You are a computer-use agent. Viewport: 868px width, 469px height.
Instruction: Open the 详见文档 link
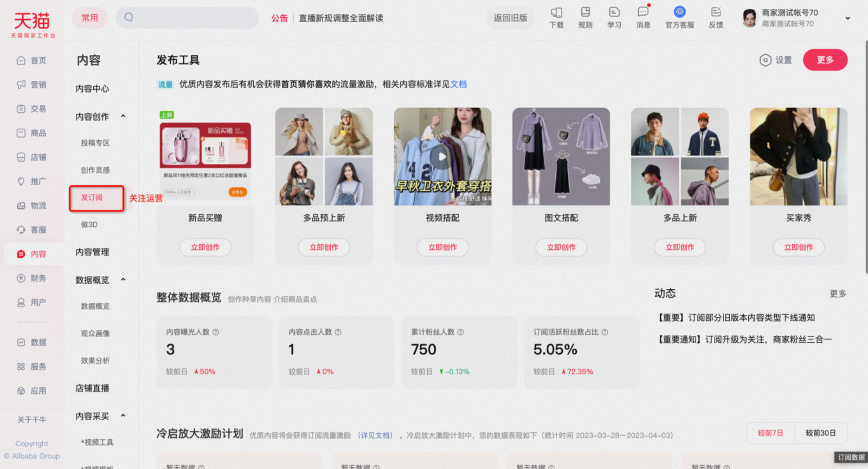coord(375,436)
